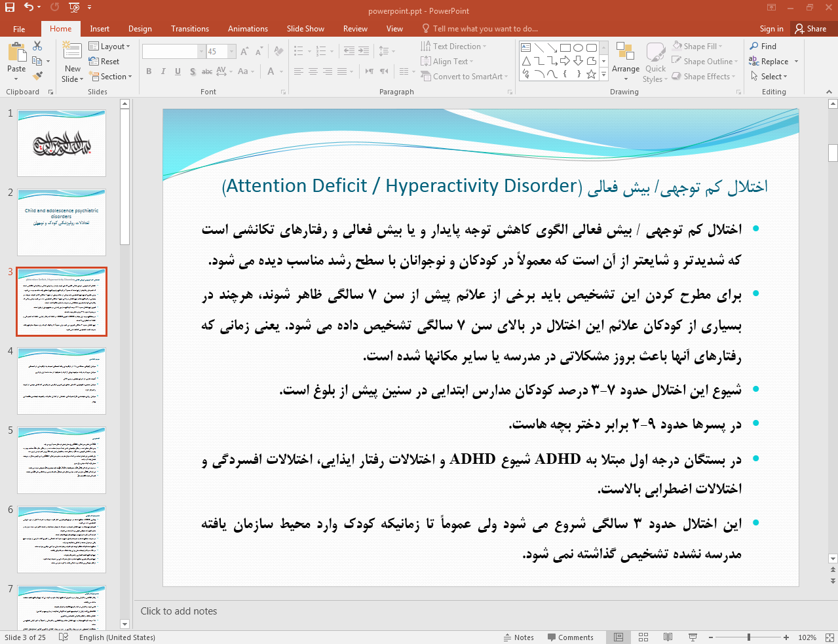Image resolution: width=838 pixels, height=644 pixels.
Task: Click the Format Painter brush icon
Action: click(x=37, y=76)
